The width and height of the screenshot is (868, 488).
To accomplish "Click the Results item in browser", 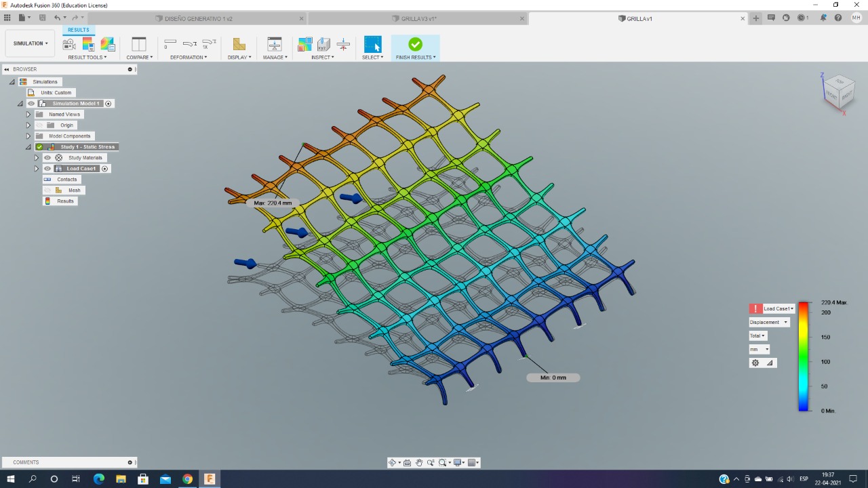I will [65, 201].
